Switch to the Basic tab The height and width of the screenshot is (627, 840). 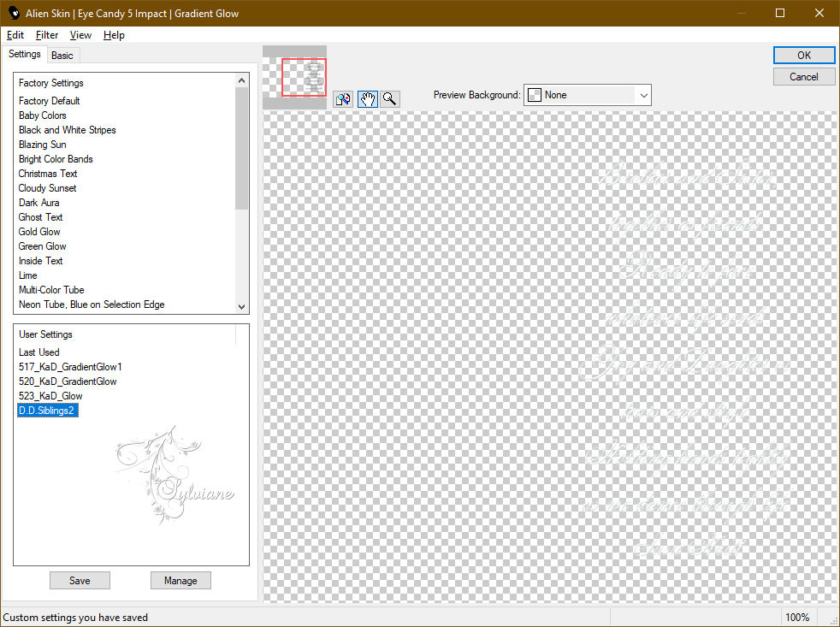(x=62, y=56)
